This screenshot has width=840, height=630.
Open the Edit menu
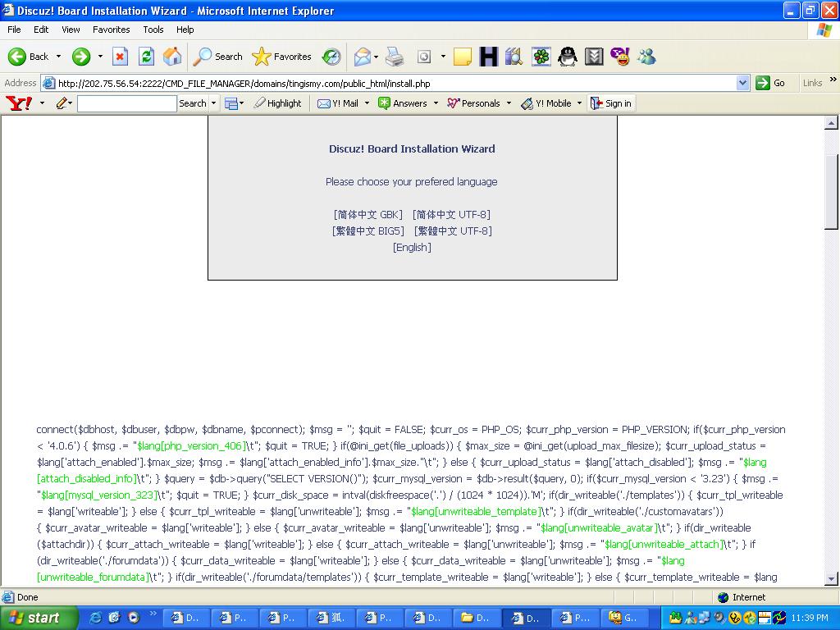(41, 30)
